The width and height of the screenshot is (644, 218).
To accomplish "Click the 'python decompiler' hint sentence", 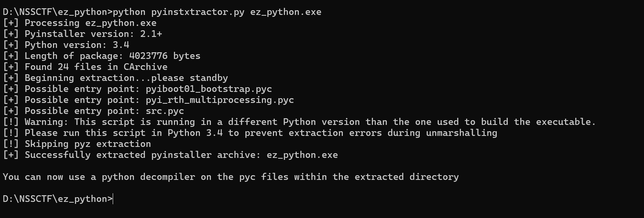I will (231, 177).
